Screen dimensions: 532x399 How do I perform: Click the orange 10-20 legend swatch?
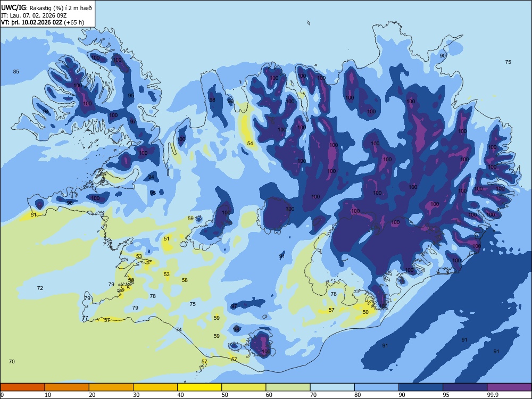tap(67, 387)
